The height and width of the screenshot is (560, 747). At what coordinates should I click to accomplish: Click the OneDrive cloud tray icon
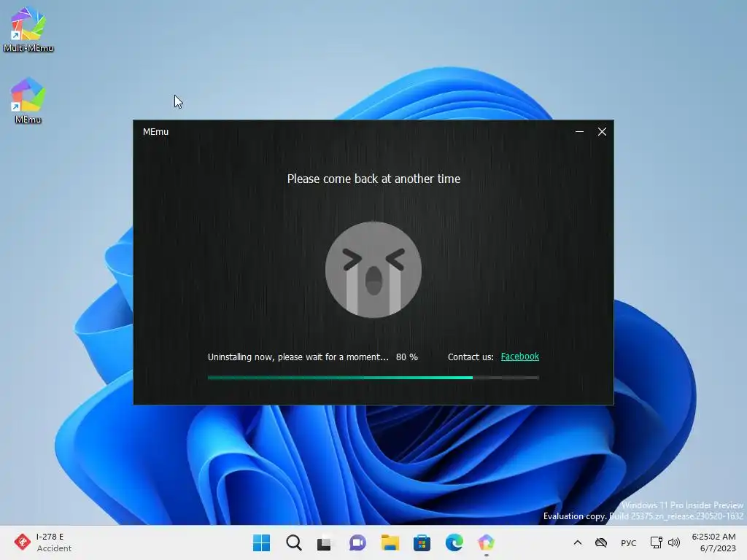point(601,542)
